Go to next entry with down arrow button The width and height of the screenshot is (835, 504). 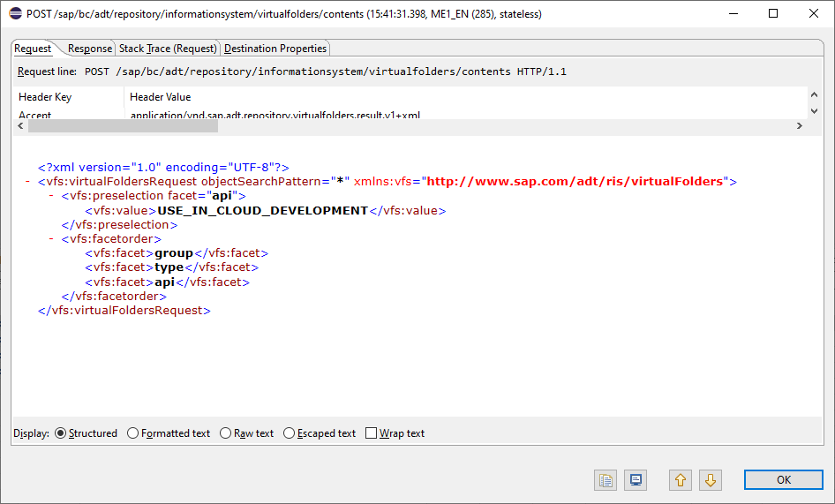711,480
